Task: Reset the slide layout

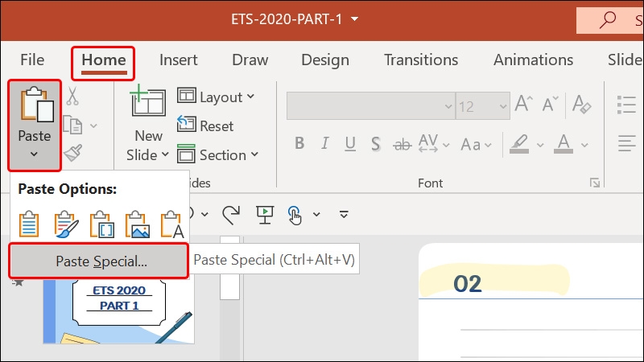Action: coord(205,125)
